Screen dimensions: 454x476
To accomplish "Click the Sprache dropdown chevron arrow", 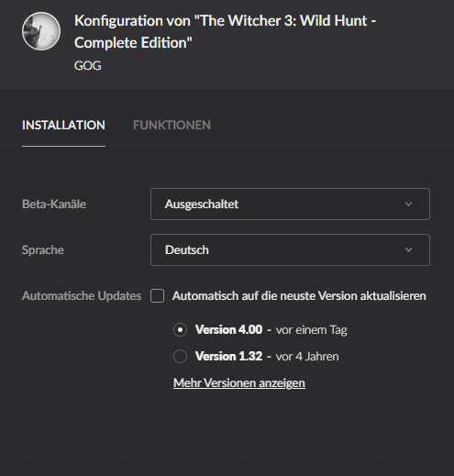I will (408, 249).
